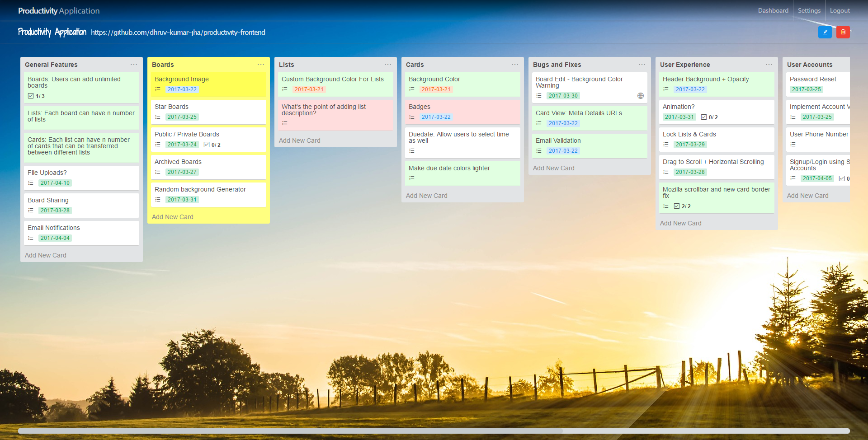Click description icon on Public / Private Boards card
The width and height of the screenshot is (868, 440).
click(158, 145)
